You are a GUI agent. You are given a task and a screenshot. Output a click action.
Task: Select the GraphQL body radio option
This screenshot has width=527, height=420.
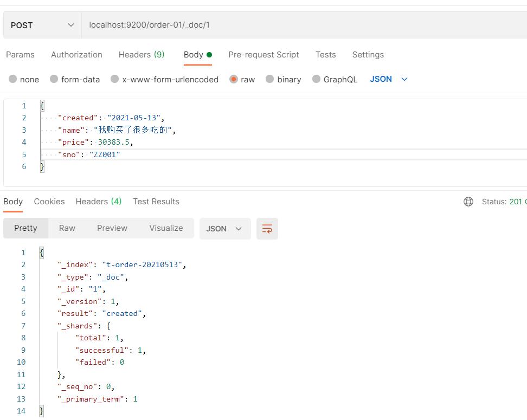tap(317, 79)
